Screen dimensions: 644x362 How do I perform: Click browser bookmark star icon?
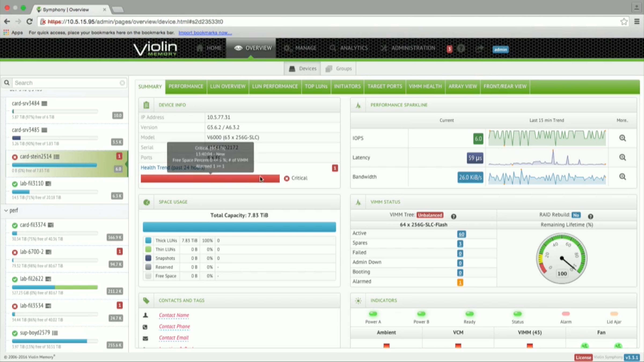624,22
